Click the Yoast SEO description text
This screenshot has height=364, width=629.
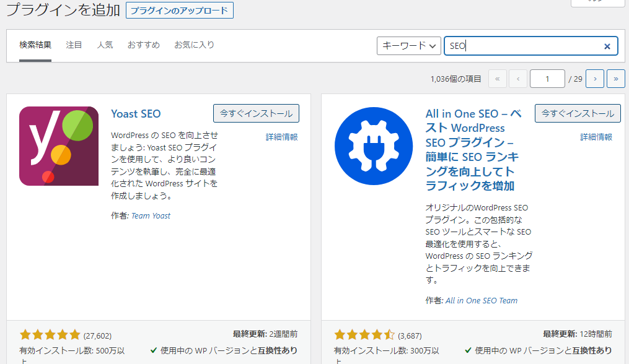164,165
